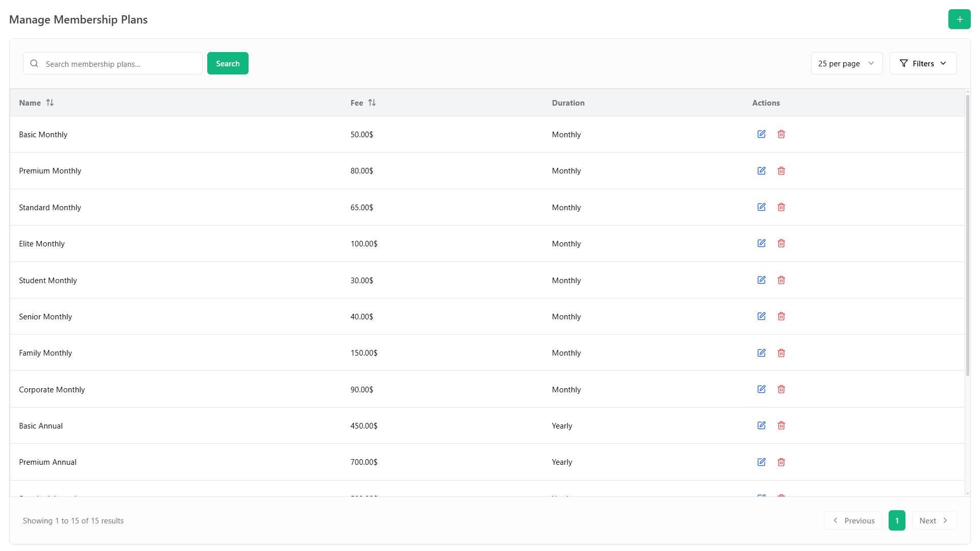Image resolution: width=980 pixels, height=551 pixels.
Task: Edit the Basic Annual plan
Action: (x=762, y=425)
